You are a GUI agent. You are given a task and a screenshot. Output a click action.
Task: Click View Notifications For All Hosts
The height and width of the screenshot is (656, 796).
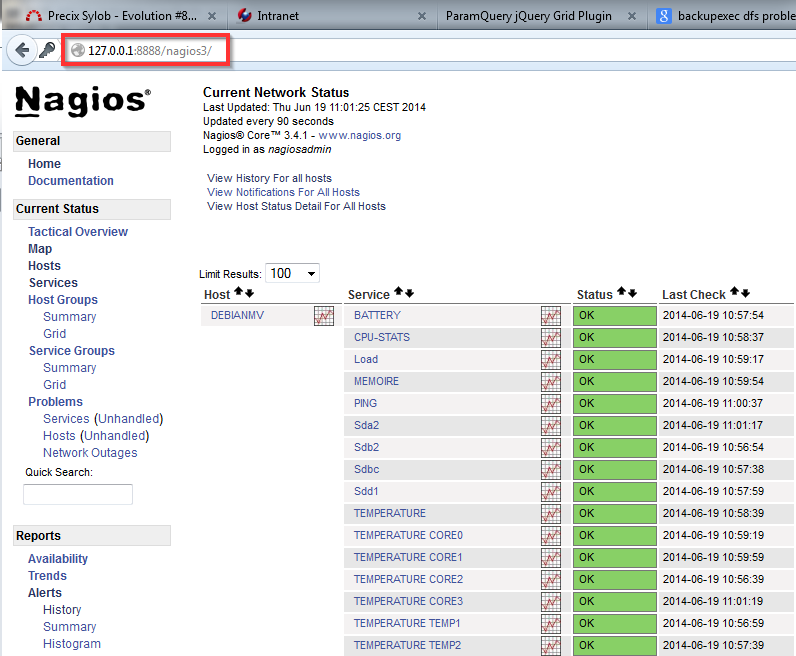pos(283,192)
